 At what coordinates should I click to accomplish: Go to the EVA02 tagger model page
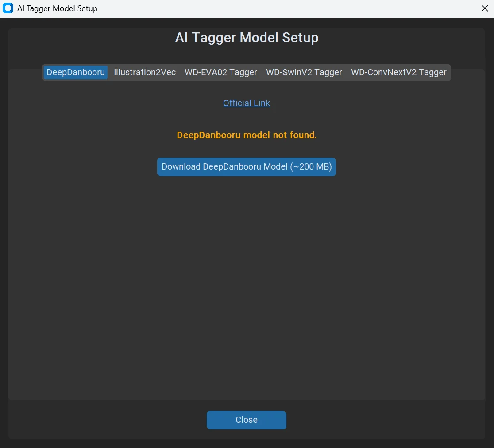(x=221, y=72)
